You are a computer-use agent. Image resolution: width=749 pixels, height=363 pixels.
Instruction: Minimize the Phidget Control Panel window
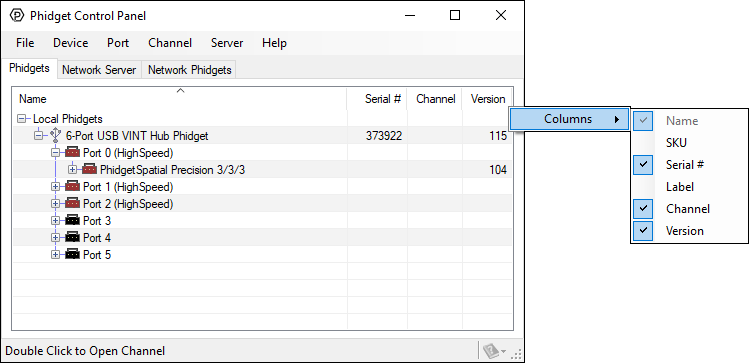410,15
